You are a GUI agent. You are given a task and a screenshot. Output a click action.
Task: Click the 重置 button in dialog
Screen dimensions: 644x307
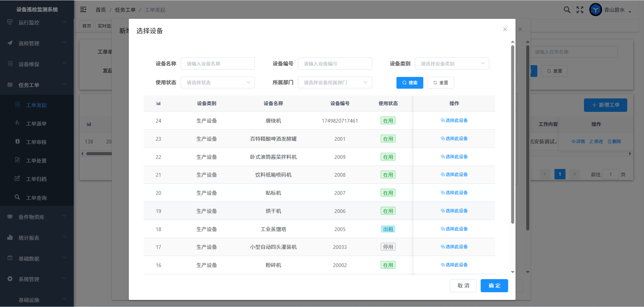440,83
